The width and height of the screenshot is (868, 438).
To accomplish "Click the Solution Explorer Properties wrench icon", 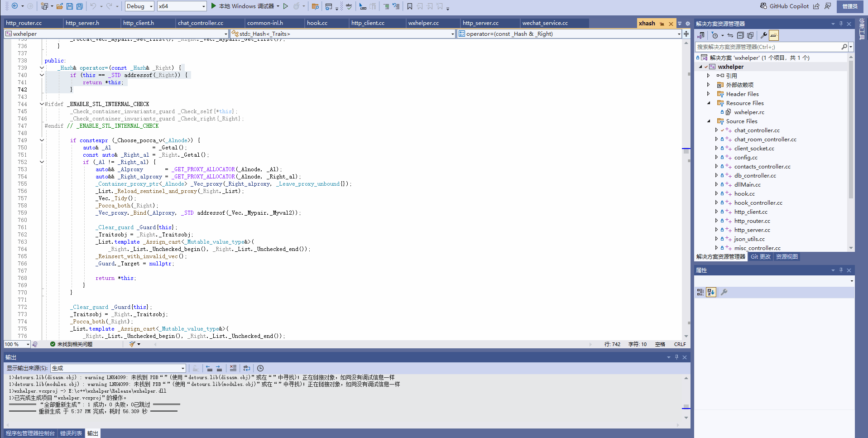I will 763,35.
